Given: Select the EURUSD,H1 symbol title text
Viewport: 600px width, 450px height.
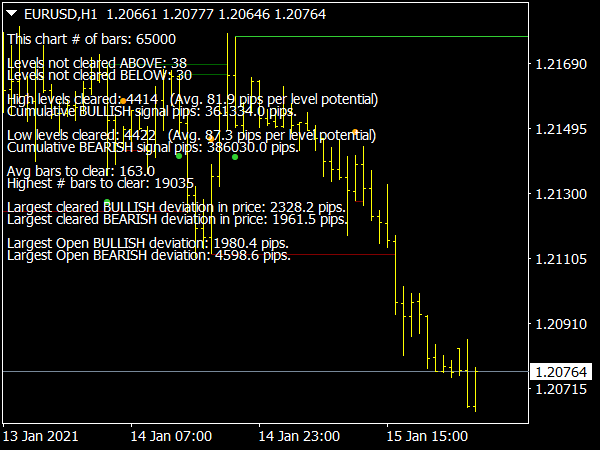Looking at the screenshot, I should coord(60,15).
